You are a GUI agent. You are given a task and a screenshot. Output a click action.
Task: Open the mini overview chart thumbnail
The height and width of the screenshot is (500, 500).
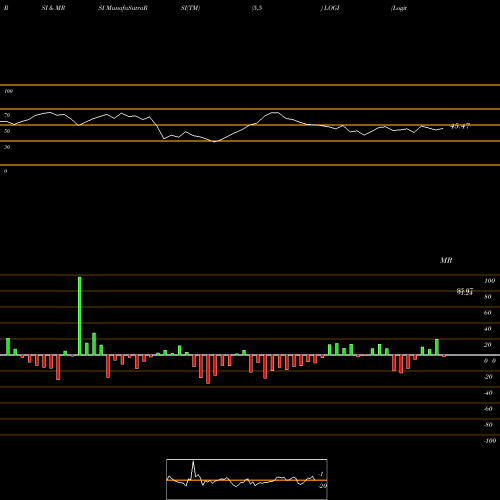pyautogui.click(x=247, y=479)
